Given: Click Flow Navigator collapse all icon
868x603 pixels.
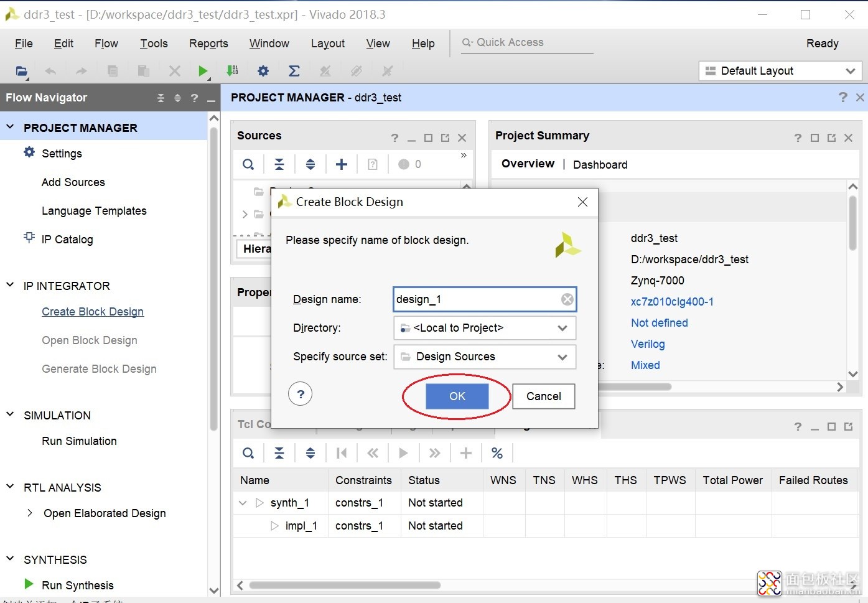Looking at the screenshot, I should coord(161,98).
